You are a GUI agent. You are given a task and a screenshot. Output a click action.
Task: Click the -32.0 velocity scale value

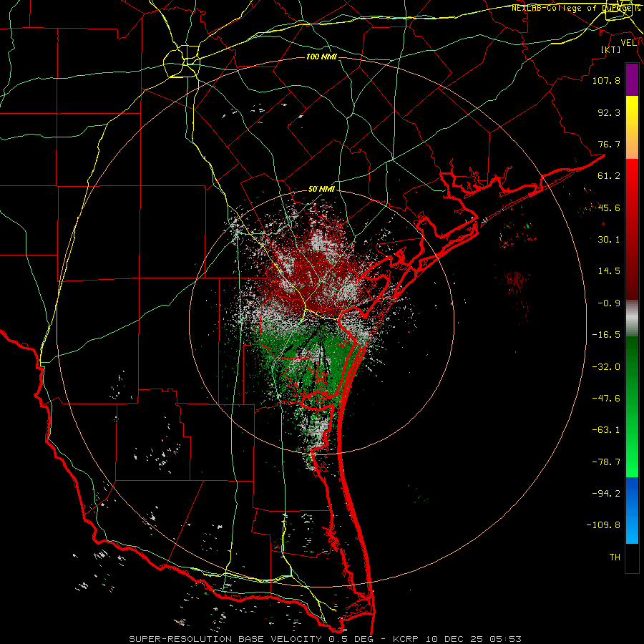tap(606, 367)
